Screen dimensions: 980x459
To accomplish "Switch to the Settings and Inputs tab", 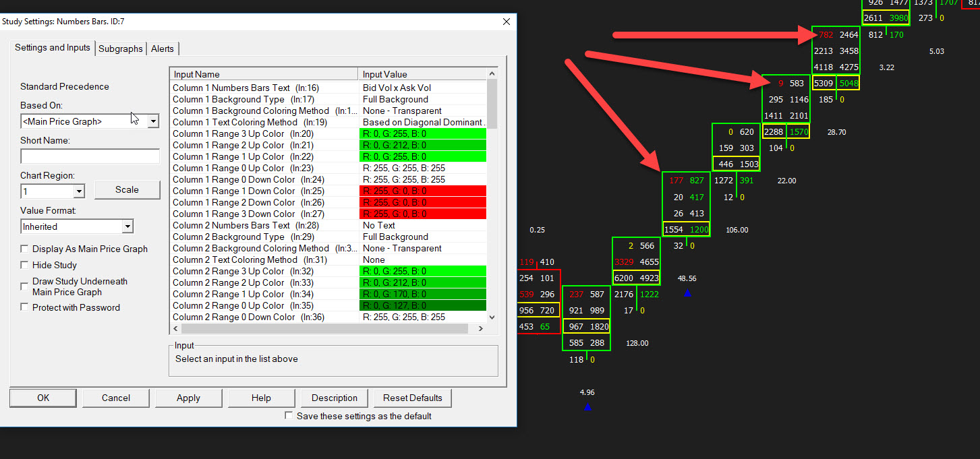I will click(53, 48).
